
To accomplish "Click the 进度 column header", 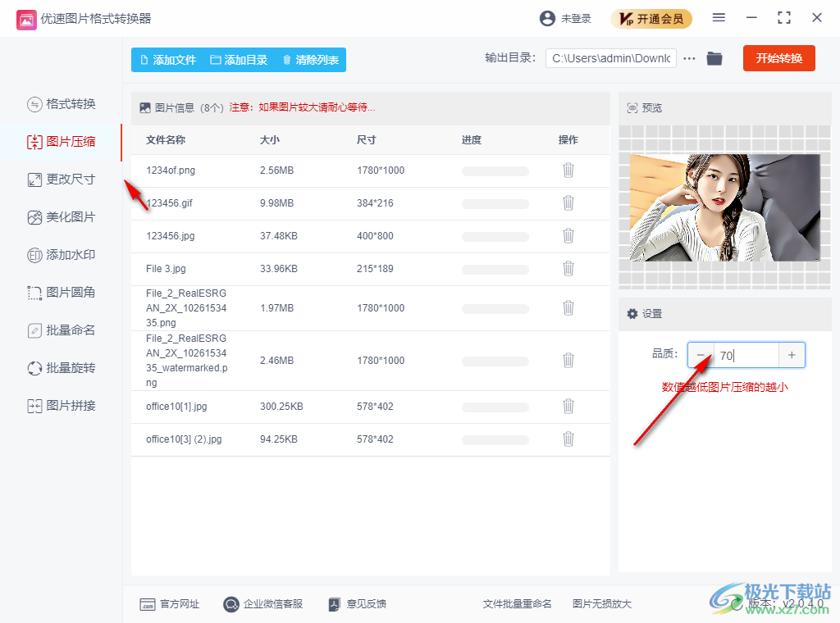I will coord(472,139).
